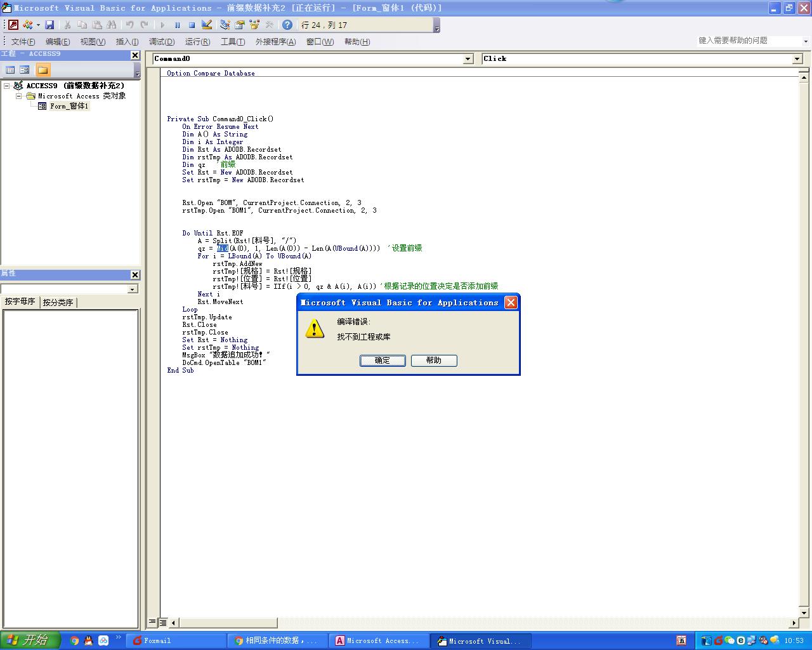Open the Project Explorer toolbar icon
Viewport: 812px width, 650px height.
(x=225, y=25)
